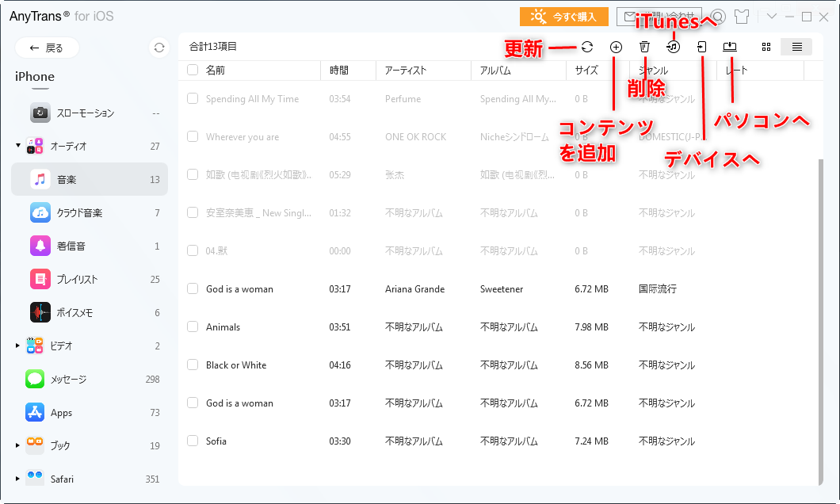Open the メッセージ messages item

pyautogui.click(x=90, y=379)
